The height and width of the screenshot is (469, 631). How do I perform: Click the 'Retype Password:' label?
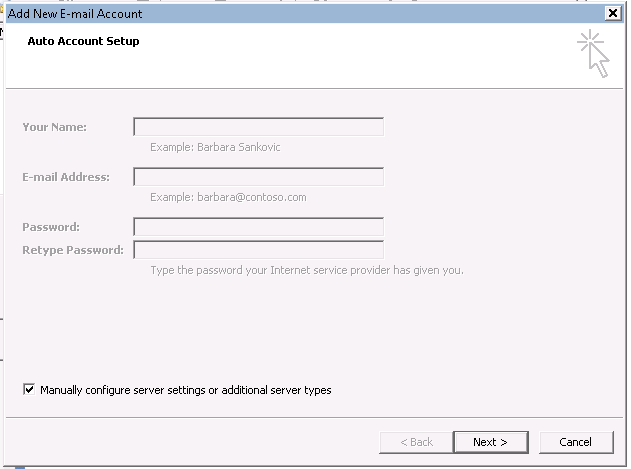pyautogui.click(x=73, y=250)
